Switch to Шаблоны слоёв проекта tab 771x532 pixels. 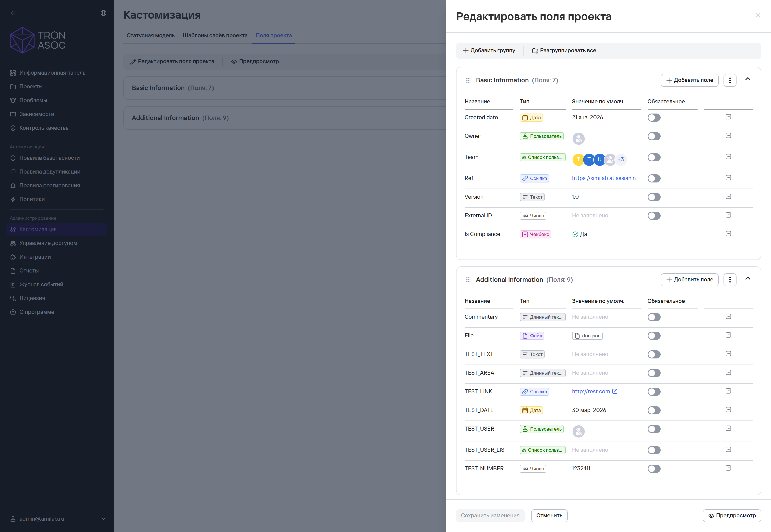click(x=215, y=35)
